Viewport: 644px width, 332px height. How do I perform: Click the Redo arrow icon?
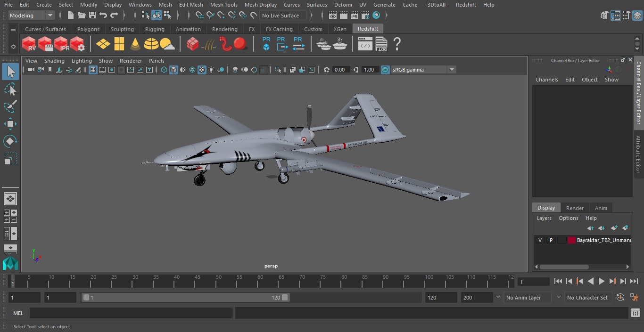coord(114,16)
